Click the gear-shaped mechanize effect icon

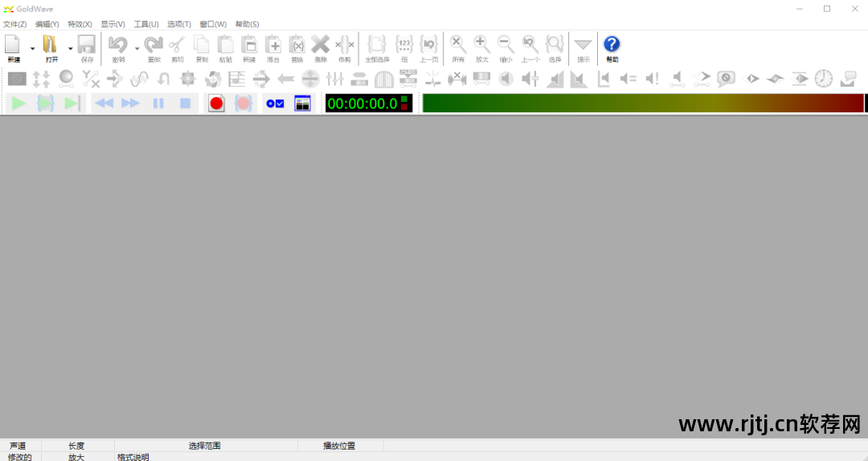tap(188, 79)
